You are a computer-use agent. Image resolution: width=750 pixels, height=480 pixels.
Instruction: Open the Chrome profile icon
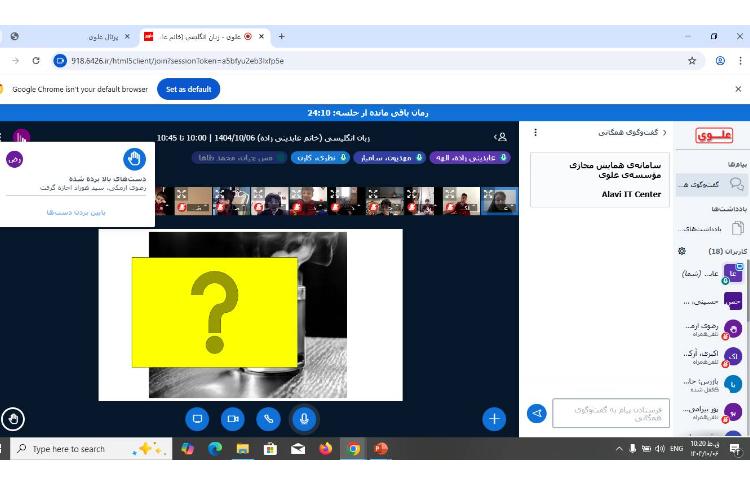(x=720, y=61)
